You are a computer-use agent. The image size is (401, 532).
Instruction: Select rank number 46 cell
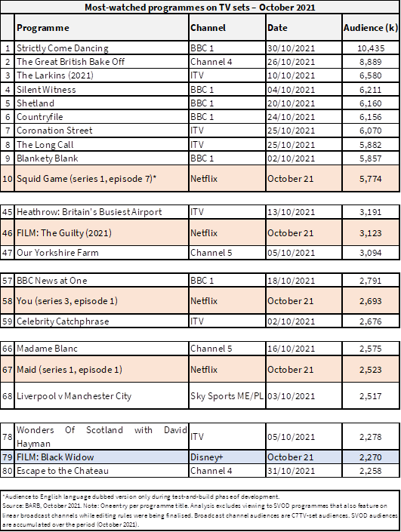tap(7, 232)
